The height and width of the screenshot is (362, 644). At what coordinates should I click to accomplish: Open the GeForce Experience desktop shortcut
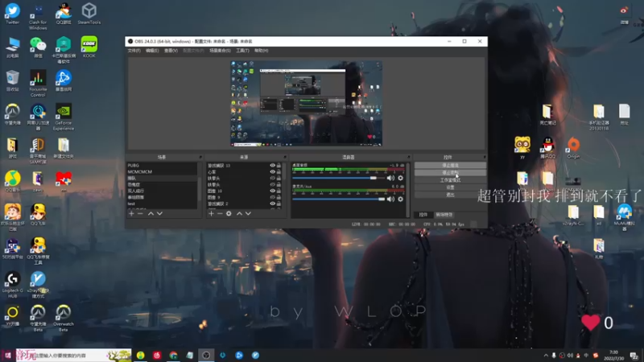(x=64, y=117)
